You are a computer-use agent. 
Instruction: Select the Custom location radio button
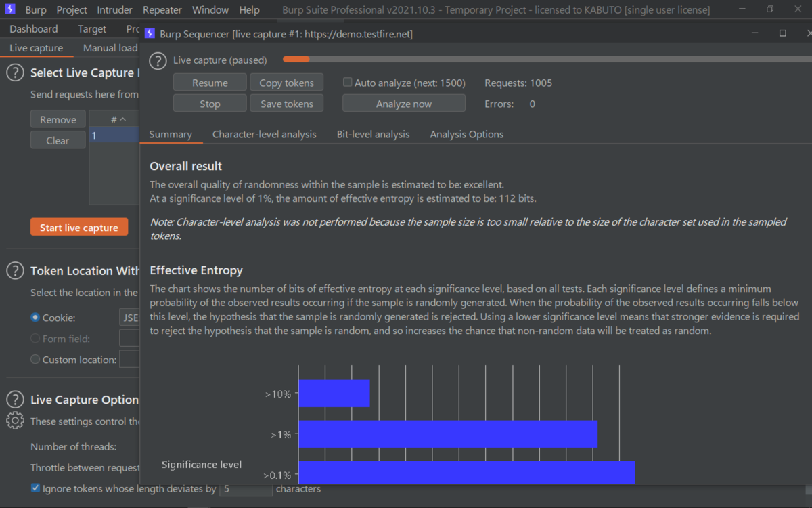[x=35, y=360]
